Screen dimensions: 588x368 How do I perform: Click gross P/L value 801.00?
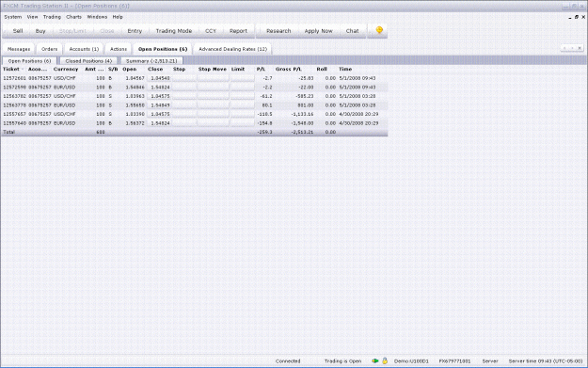pos(306,105)
